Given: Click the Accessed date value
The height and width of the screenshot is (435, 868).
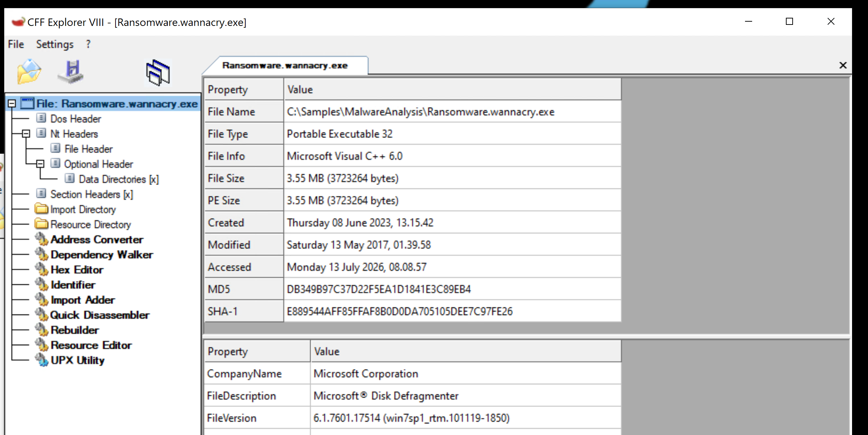Looking at the screenshot, I should click(x=452, y=267).
